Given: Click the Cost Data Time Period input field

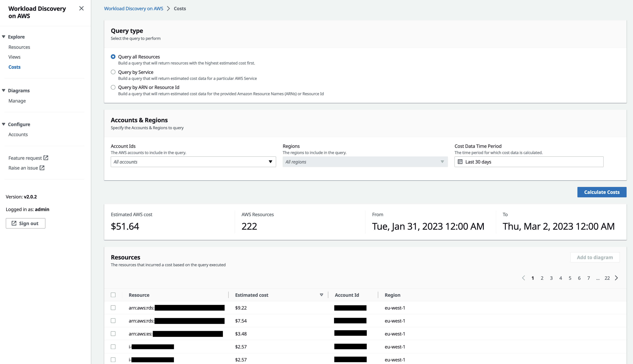Looking at the screenshot, I should 529,162.
